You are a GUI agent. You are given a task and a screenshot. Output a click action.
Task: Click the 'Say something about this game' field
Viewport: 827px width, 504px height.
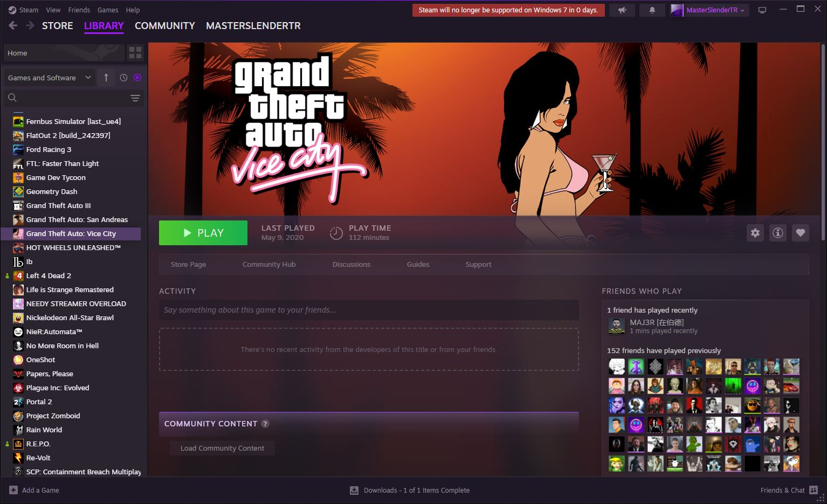369,310
